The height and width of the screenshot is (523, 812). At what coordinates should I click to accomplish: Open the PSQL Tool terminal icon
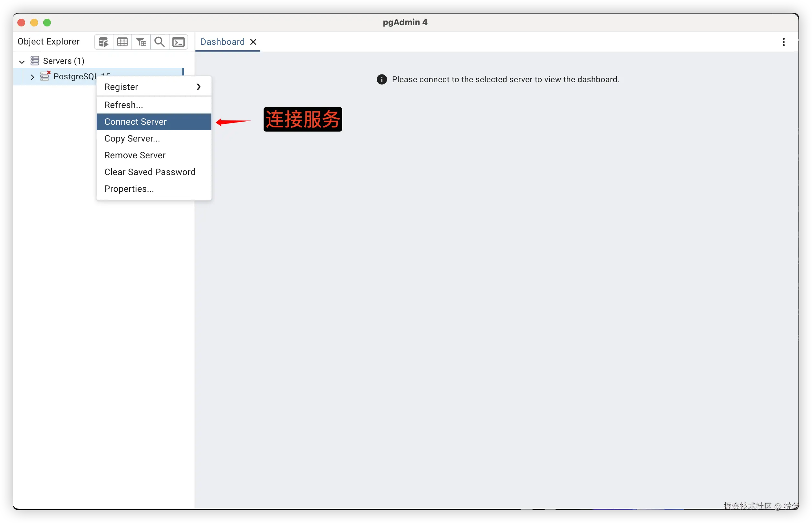coord(179,42)
